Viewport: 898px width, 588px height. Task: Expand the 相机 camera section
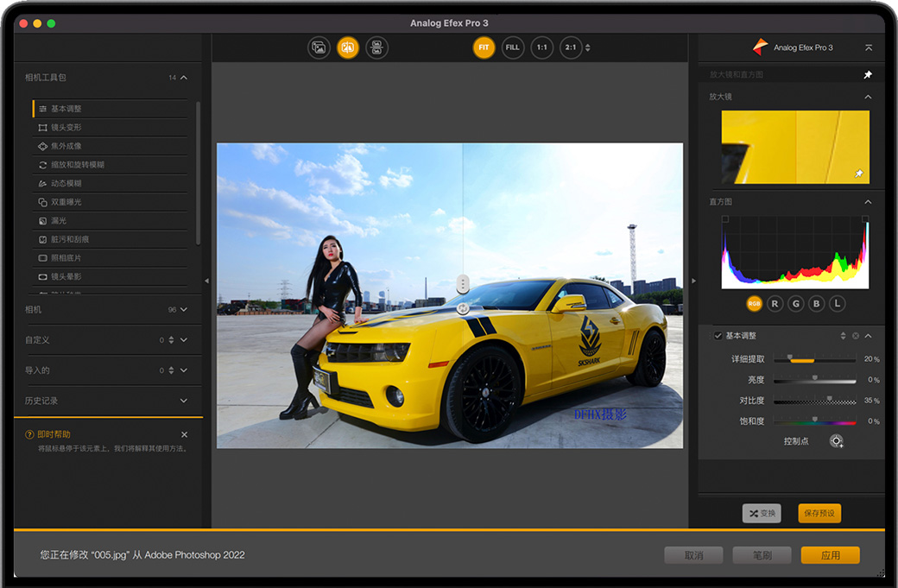[x=183, y=309]
